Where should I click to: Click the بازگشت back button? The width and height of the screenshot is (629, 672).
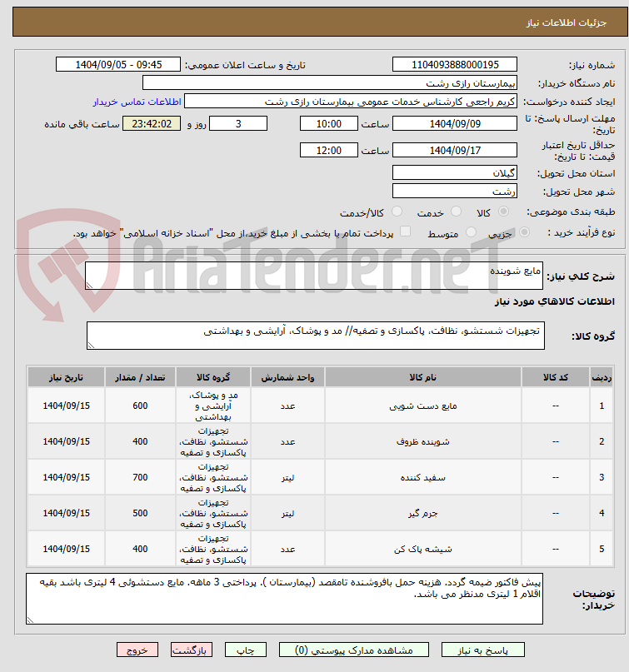pos(192,650)
